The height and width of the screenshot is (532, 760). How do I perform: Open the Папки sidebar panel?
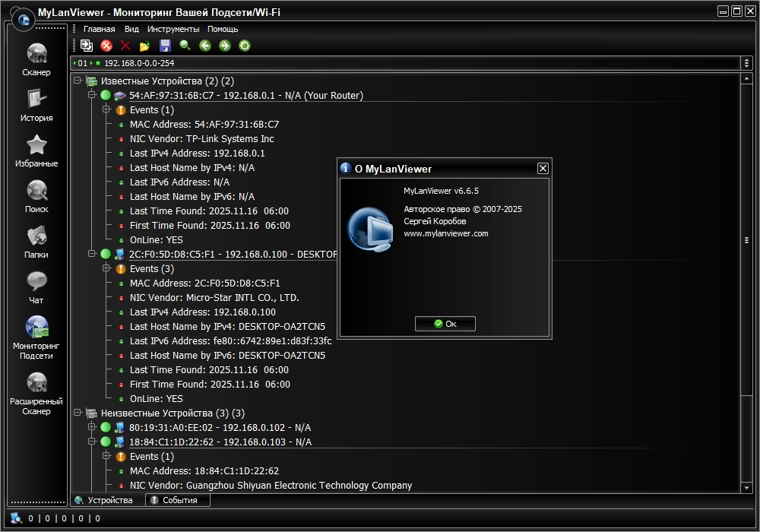coord(36,242)
